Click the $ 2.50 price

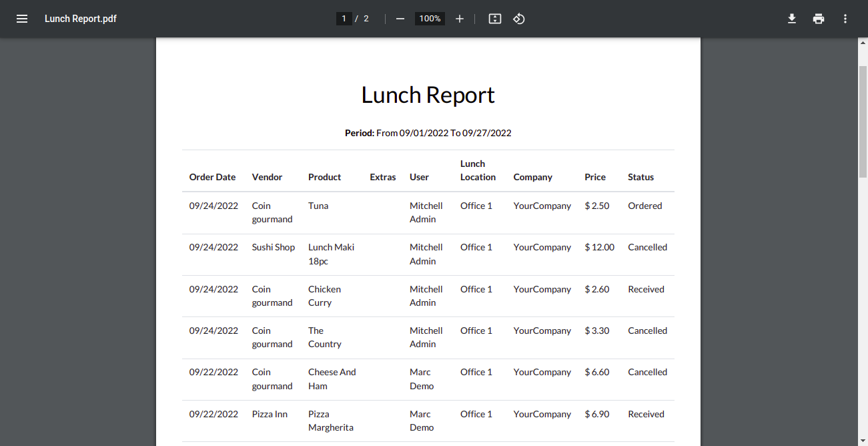coord(597,206)
